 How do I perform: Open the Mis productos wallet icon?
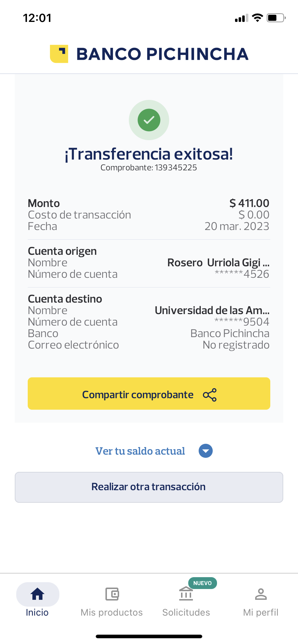click(x=112, y=594)
